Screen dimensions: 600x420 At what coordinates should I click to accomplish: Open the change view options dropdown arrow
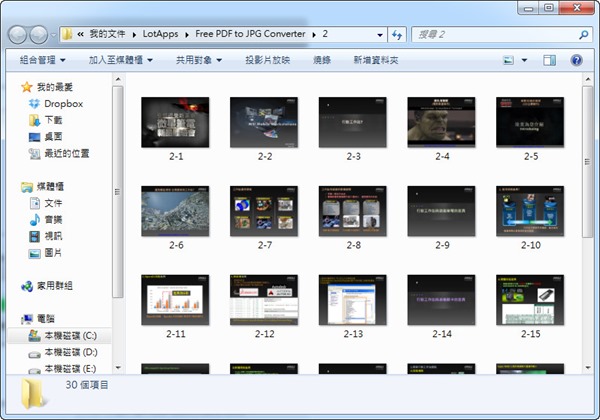pyautogui.click(x=523, y=60)
